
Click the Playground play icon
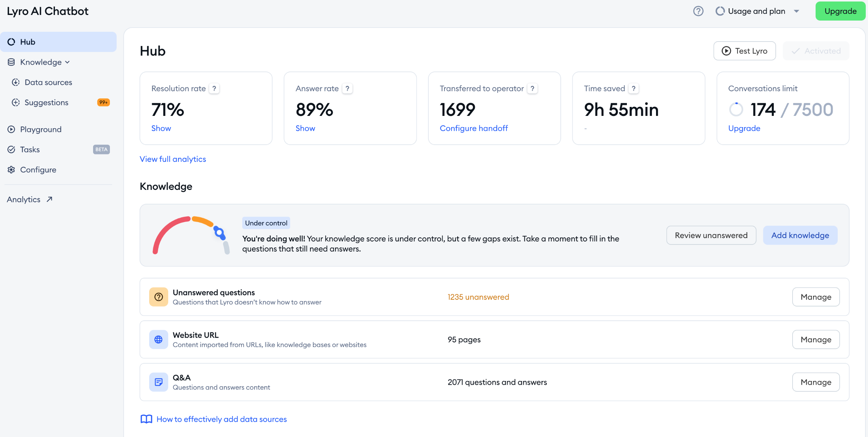pyautogui.click(x=11, y=129)
